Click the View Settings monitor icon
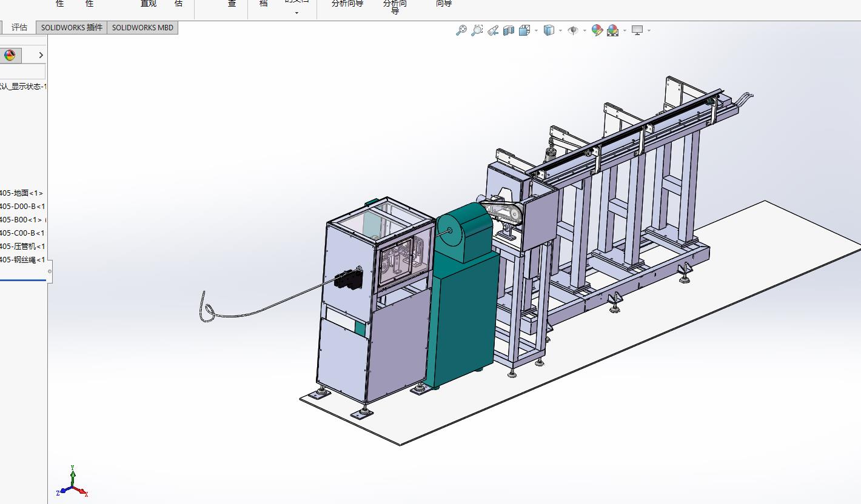The image size is (861, 504). [x=637, y=30]
